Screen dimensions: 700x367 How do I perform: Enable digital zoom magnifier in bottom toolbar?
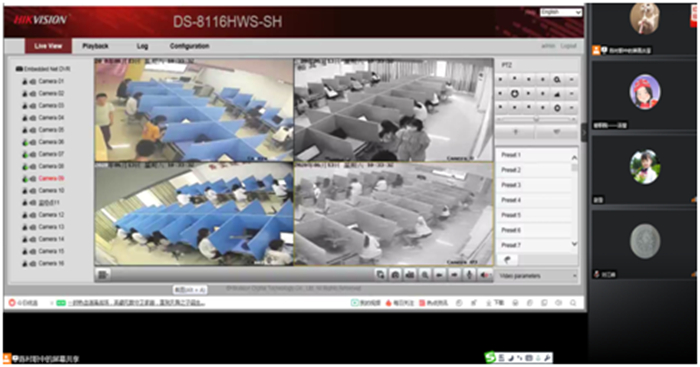tap(425, 275)
